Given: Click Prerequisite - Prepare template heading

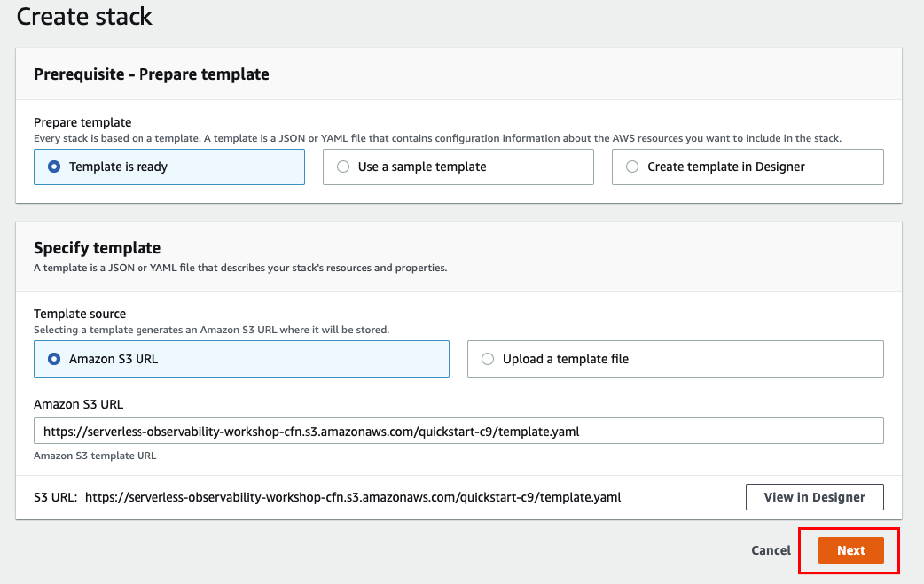Looking at the screenshot, I should [152, 74].
